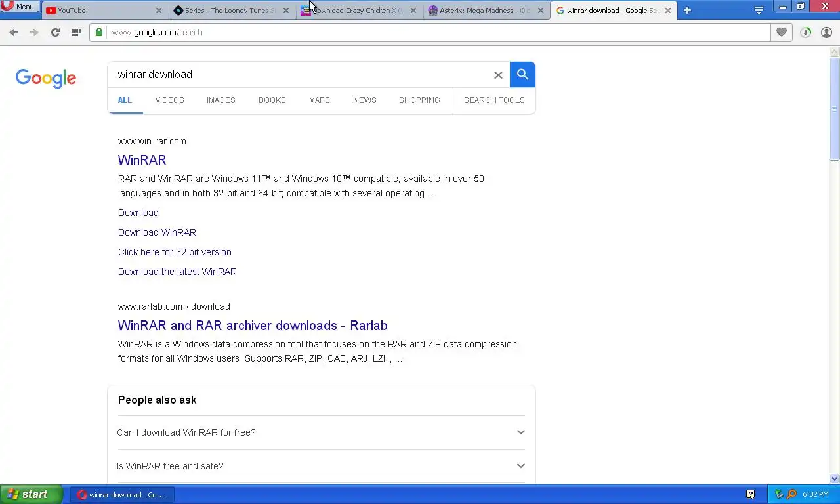Select the SHOPPING search filter

click(x=419, y=100)
